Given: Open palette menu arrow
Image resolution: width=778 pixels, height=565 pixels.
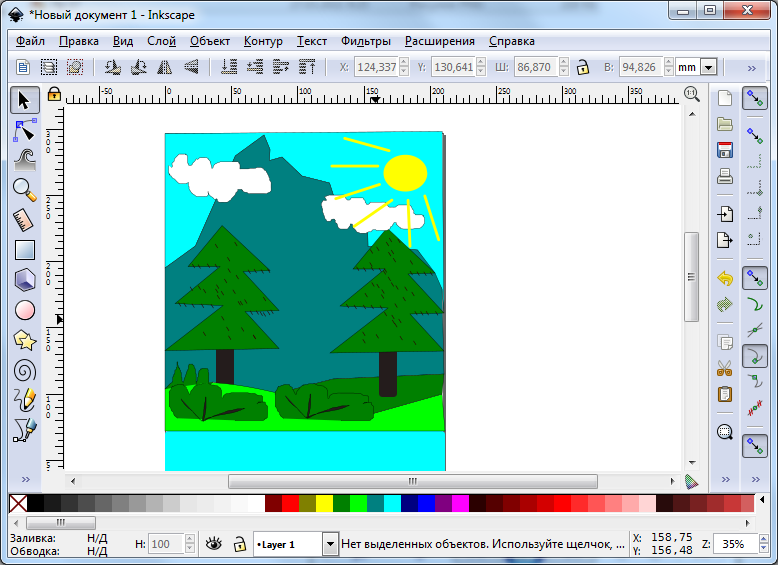Looking at the screenshot, I should 762,500.
